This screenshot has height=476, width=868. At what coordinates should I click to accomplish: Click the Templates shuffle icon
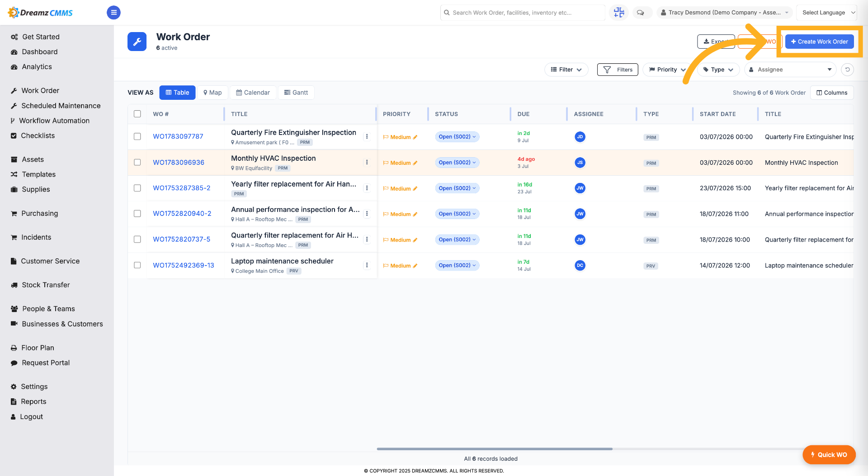14,174
